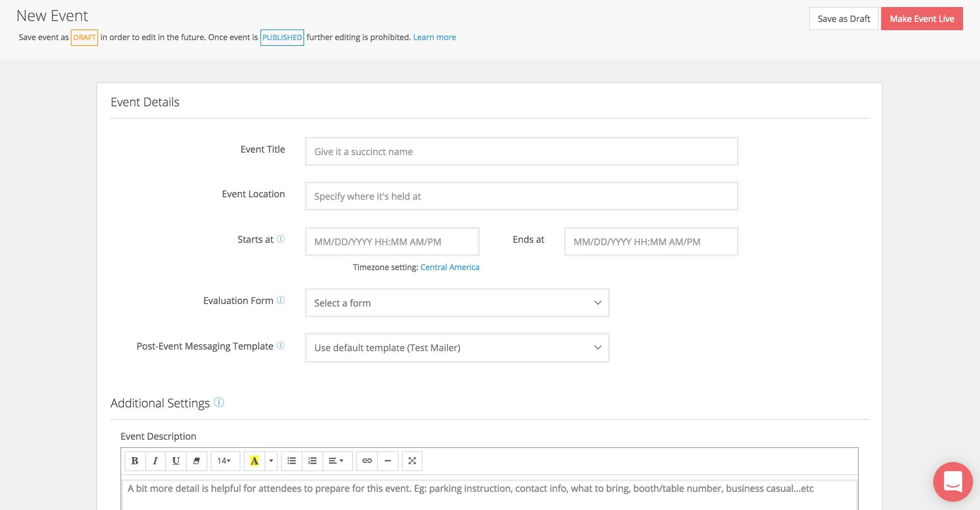Viewport: 980px width, 510px height.
Task: Click into the Event Title field
Action: tap(521, 152)
